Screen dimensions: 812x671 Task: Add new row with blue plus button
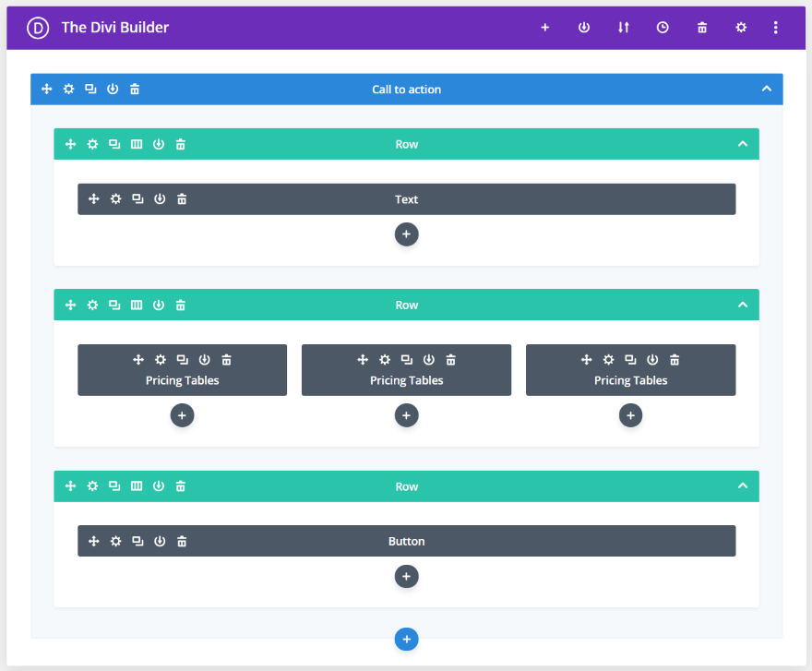point(407,640)
